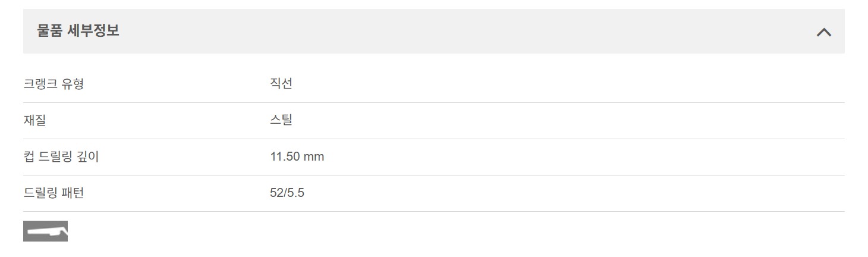Click empty middle of the gray header bar
This screenshot has height=257, width=868.
[x=434, y=32]
